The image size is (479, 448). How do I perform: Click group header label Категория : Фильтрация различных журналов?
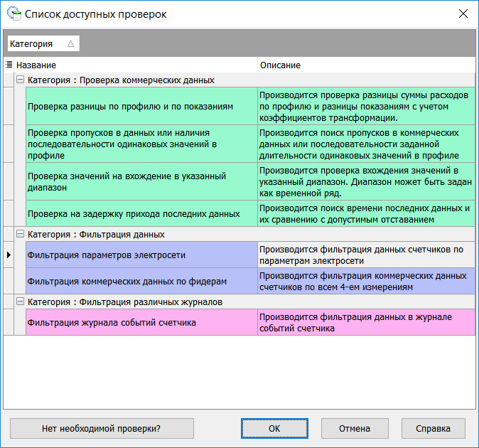coord(125,302)
